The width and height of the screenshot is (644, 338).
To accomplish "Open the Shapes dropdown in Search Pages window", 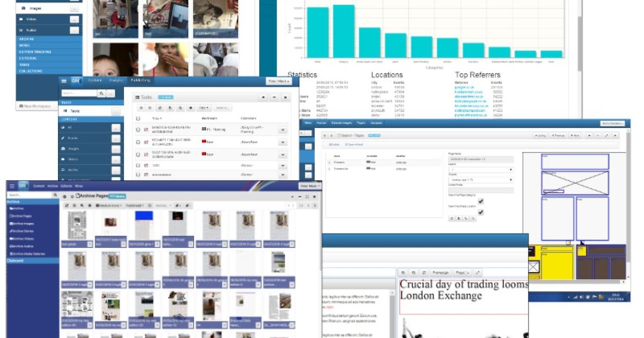I will click(x=480, y=180).
